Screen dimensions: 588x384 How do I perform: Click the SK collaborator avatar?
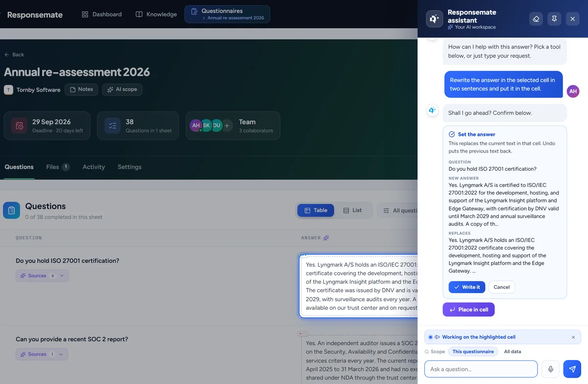[207, 126]
